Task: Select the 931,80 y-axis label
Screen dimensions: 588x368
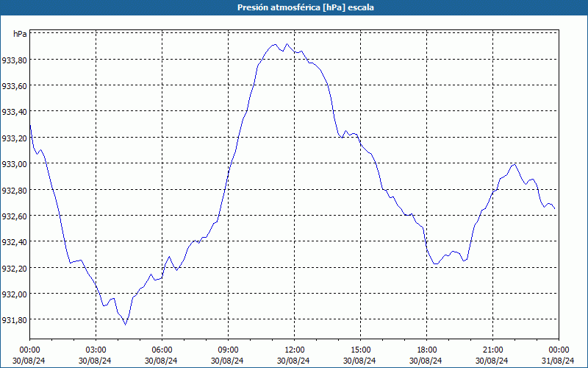Action: tap(14, 320)
